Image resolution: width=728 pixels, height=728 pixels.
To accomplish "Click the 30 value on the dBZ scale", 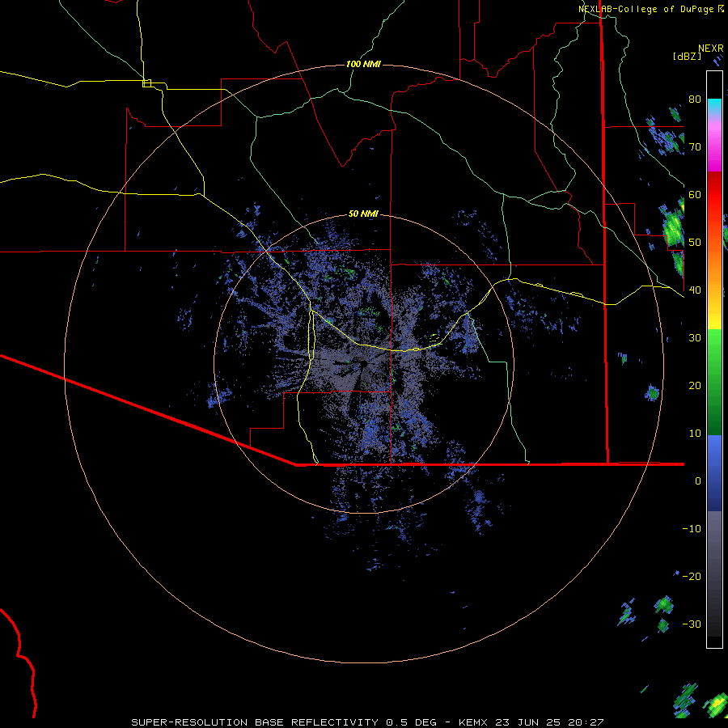I will pos(695,338).
